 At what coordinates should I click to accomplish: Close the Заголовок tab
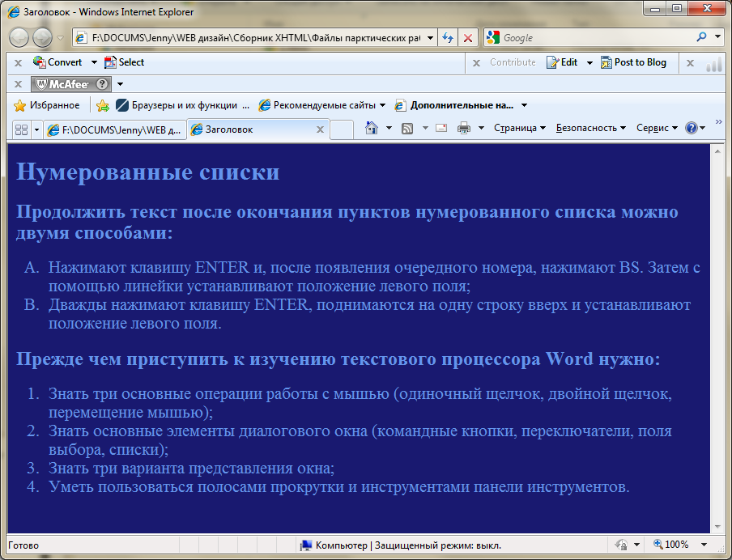point(320,129)
